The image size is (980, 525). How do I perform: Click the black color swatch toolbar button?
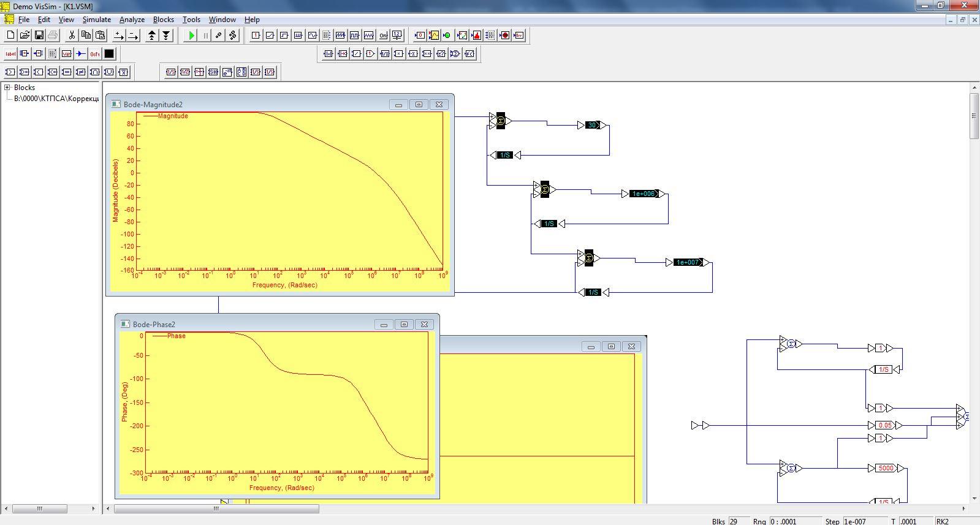[109, 54]
